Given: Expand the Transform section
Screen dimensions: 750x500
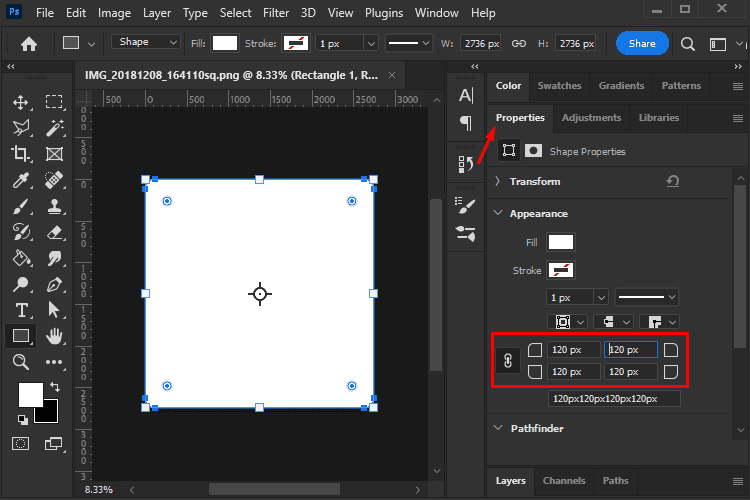Looking at the screenshot, I should click(499, 182).
